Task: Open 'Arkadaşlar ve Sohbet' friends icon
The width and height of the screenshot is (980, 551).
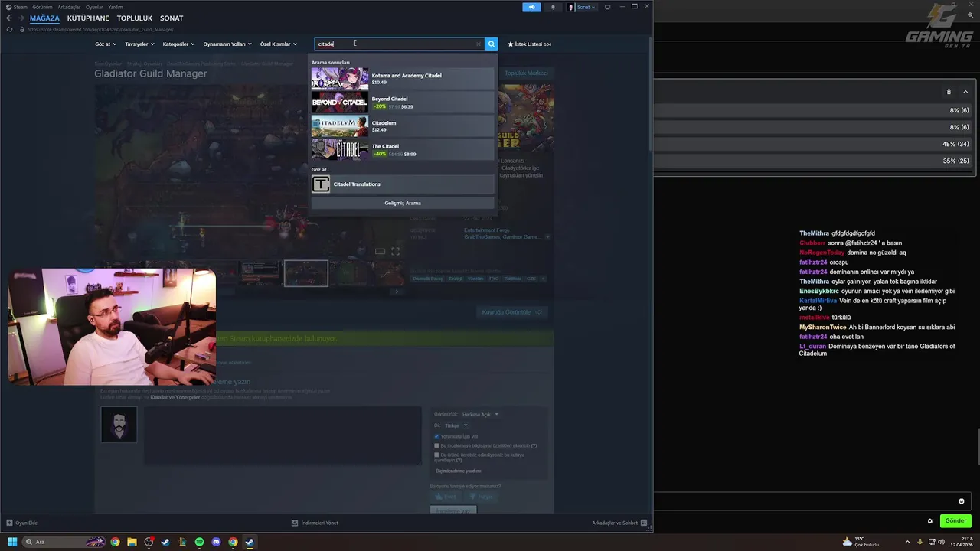Action: point(644,523)
